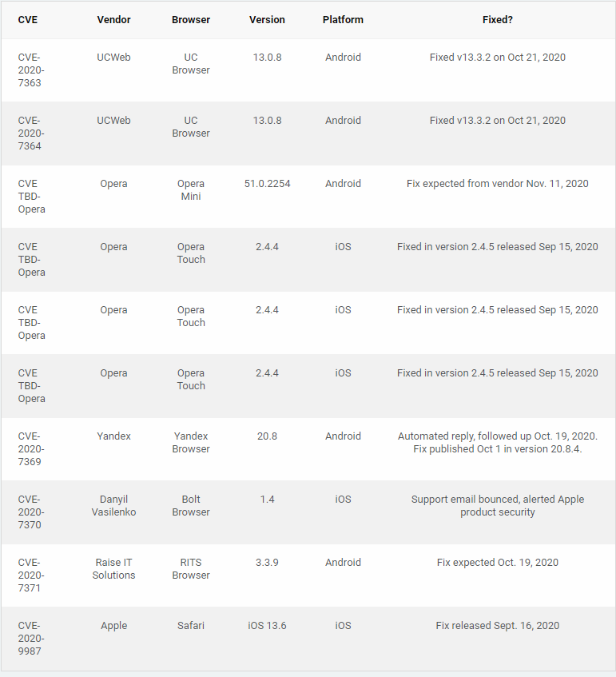Click the Fixed? column header
616x677 pixels.
tap(497, 20)
